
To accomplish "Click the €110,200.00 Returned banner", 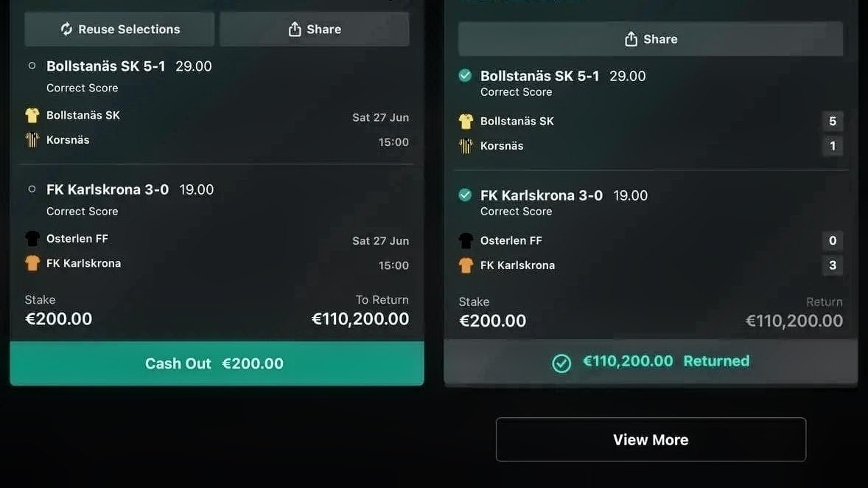I will coord(651,361).
